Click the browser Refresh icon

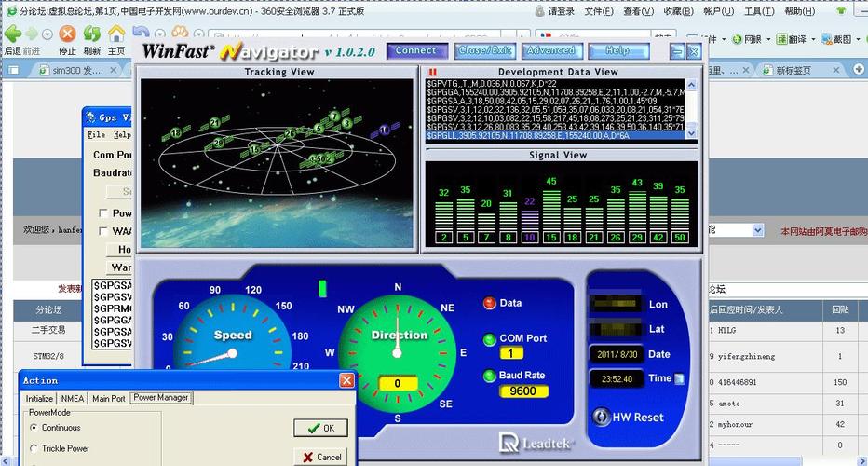(92, 34)
